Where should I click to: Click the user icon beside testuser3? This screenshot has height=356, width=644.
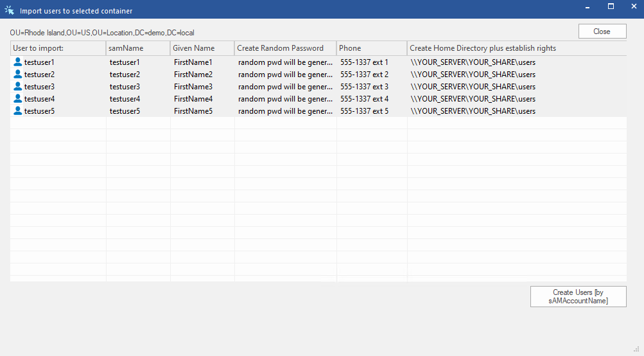(18, 87)
